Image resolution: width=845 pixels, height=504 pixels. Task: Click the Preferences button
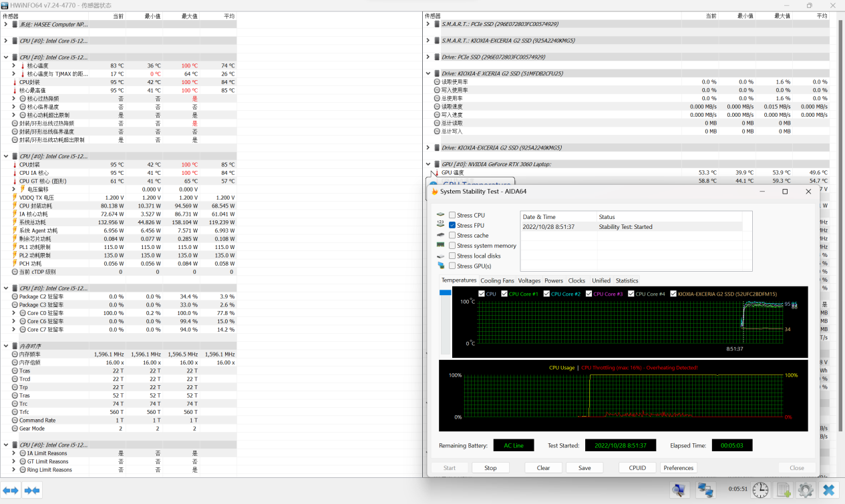(679, 468)
